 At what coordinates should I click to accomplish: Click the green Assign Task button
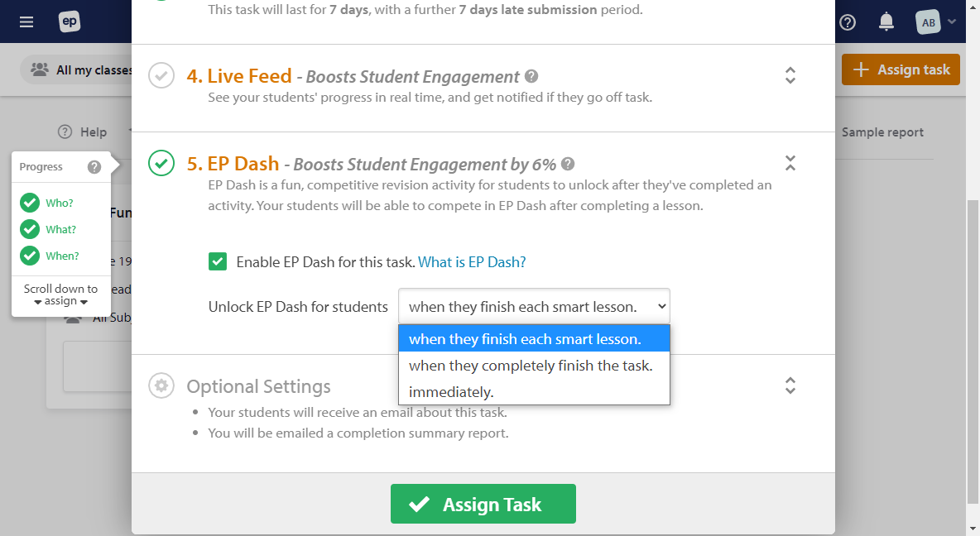click(x=483, y=505)
